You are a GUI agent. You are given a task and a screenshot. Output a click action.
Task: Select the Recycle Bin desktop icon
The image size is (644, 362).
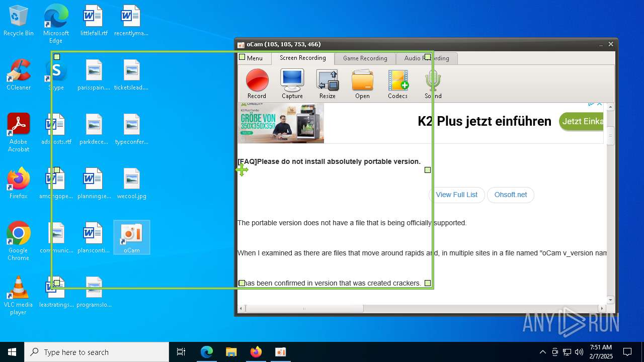coord(19,21)
